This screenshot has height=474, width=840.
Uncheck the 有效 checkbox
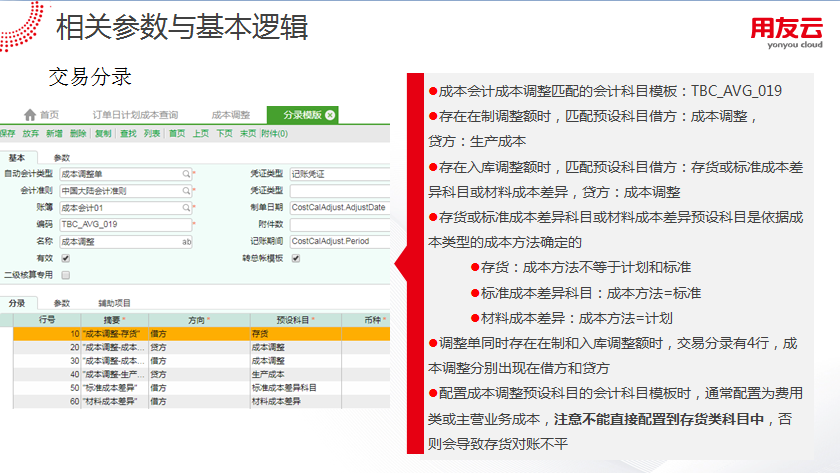click(66, 258)
